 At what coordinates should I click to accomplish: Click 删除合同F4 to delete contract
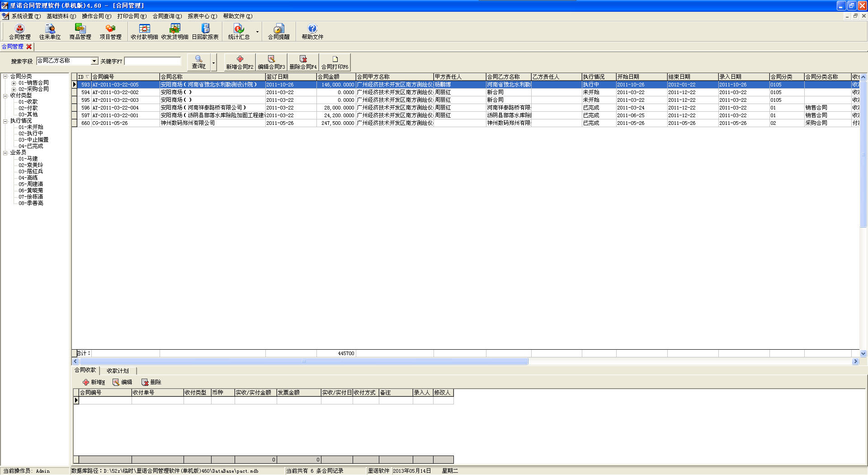[303, 62]
